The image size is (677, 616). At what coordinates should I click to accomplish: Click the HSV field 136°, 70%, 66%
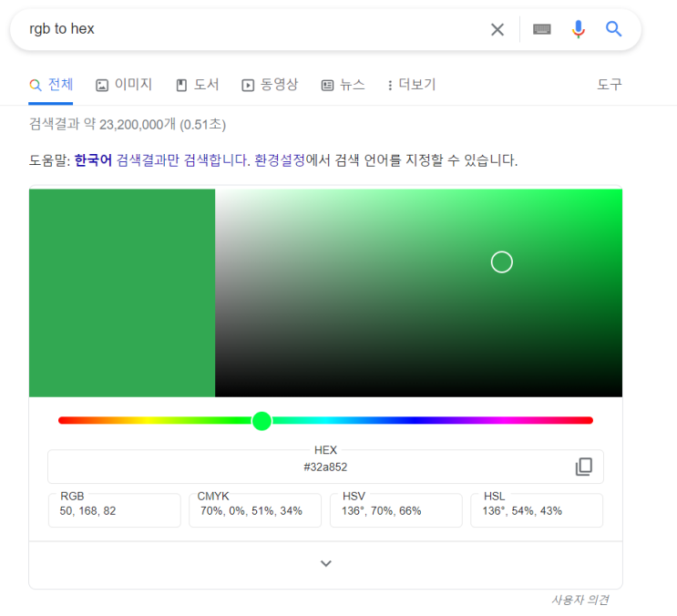coord(396,510)
